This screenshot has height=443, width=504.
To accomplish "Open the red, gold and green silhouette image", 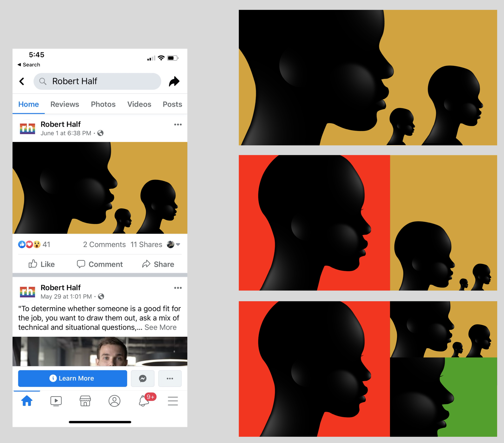I will coord(368,369).
